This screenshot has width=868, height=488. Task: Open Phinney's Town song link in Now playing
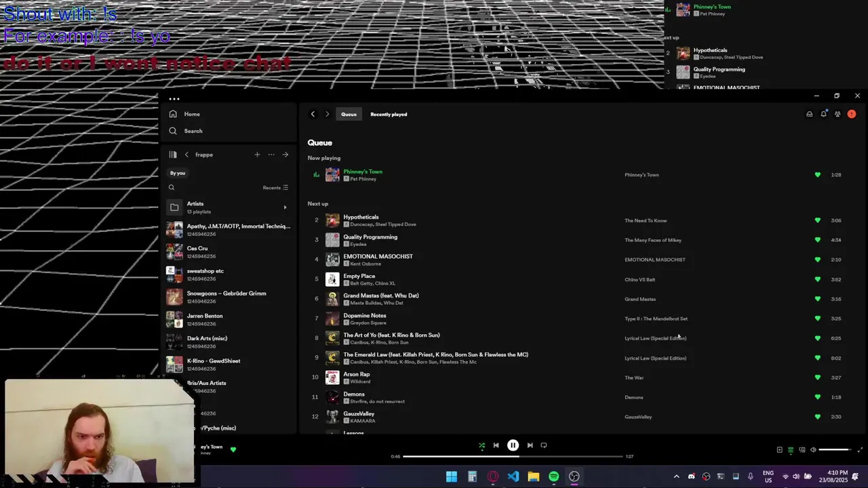coord(363,171)
